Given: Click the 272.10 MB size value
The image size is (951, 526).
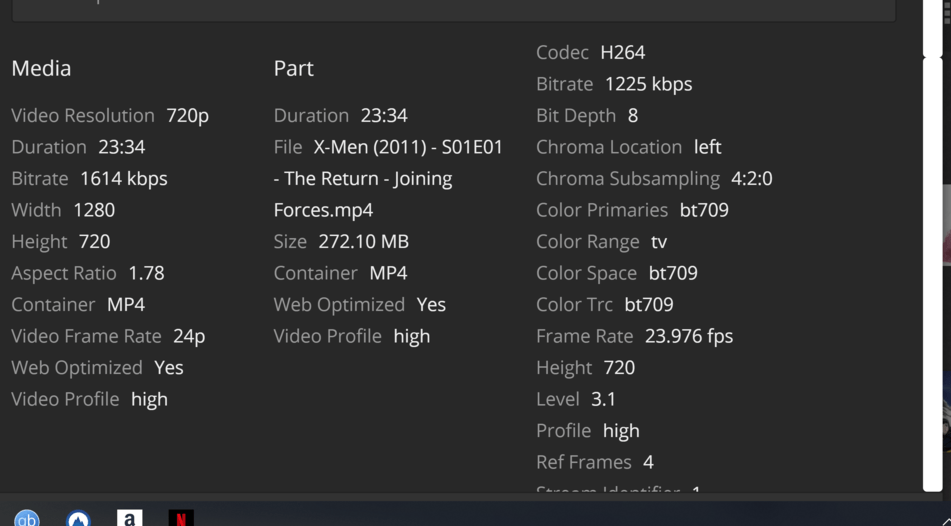Looking at the screenshot, I should click(363, 241).
